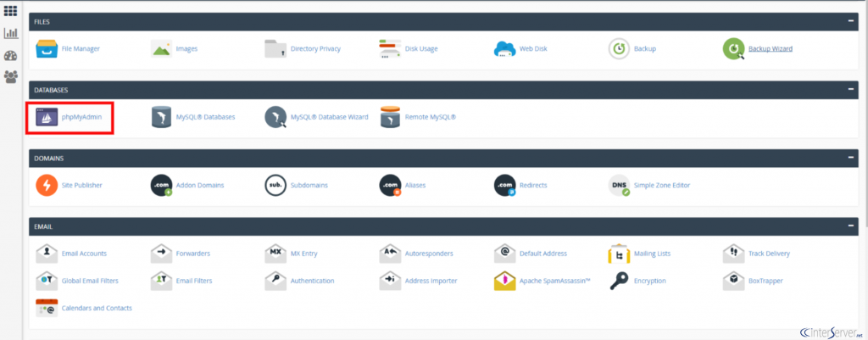Image resolution: width=868 pixels, height=340 pixels.
Task: Open the Addon Domains icon
Action: click(161, 186)
